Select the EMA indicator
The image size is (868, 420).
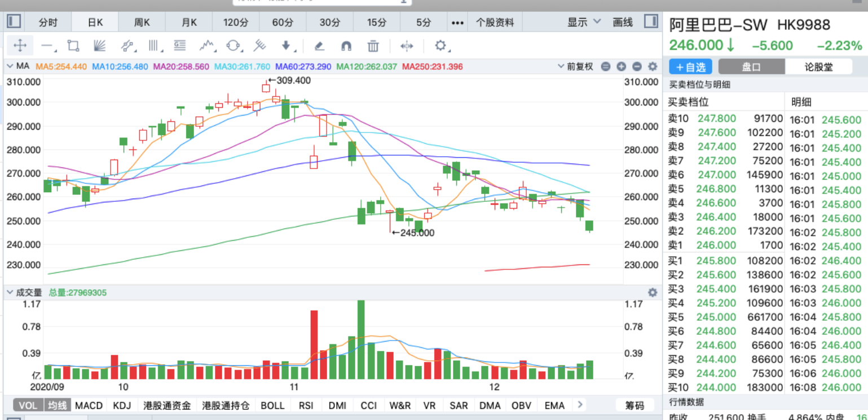tap(554, 405)
